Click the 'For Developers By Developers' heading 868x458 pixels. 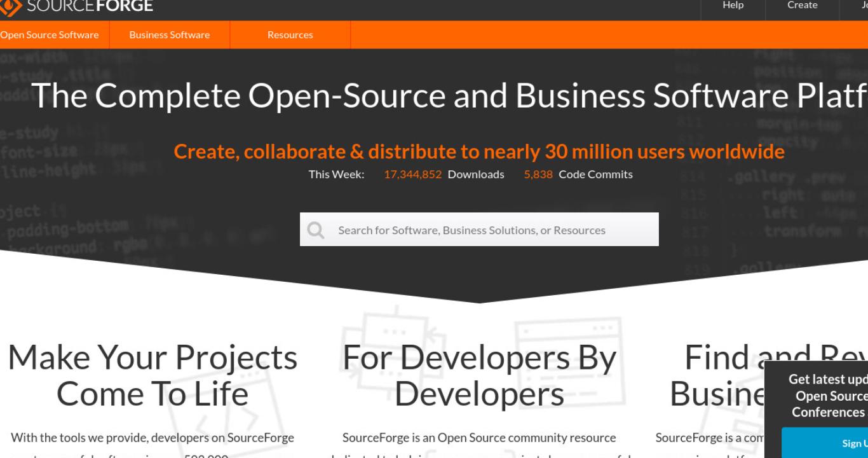479,376
